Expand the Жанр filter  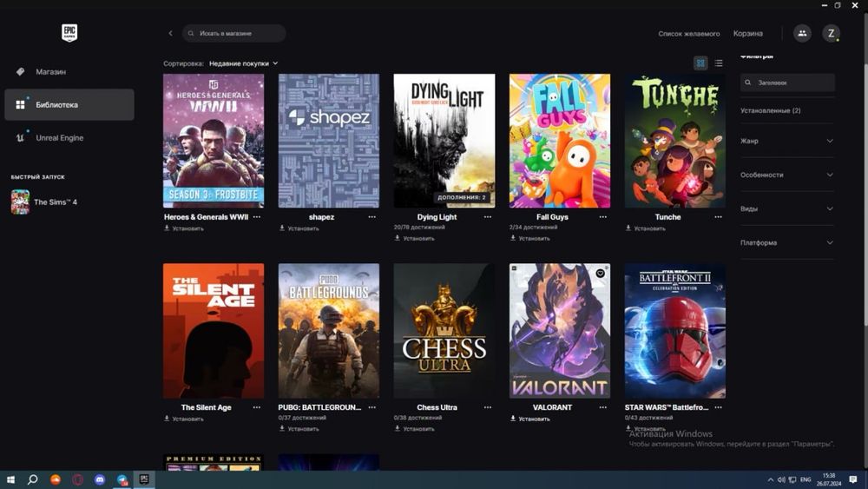[786, 142]
